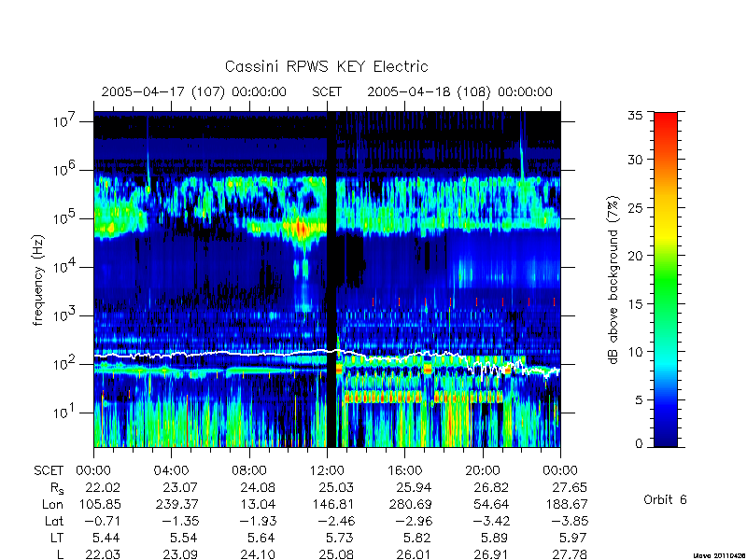747x560 pixels.
Task: Select the Lat value '-3.85'
Action: coord(570,521)
